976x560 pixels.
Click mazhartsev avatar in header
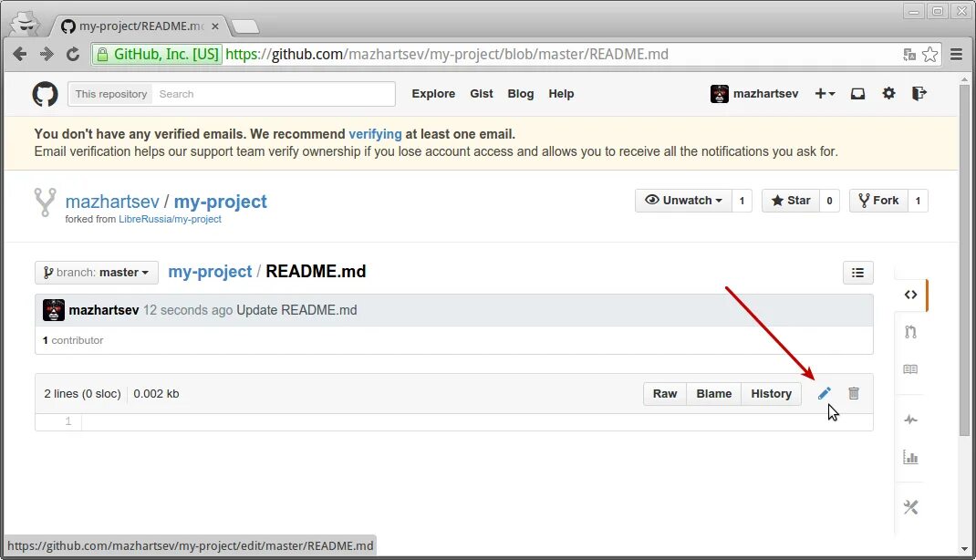pos(720,94)
